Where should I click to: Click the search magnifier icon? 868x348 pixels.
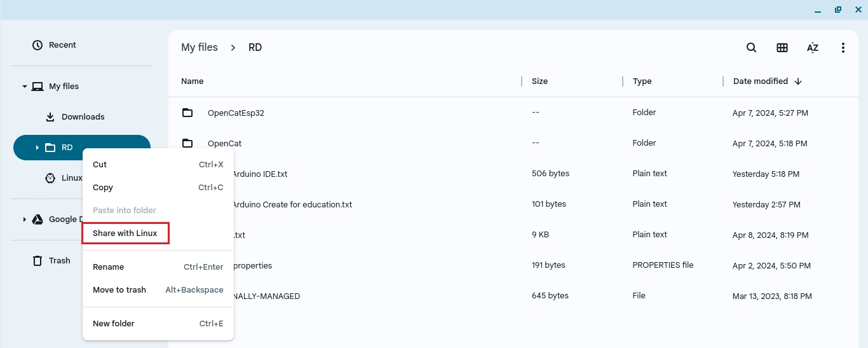[x=751, y=48]
